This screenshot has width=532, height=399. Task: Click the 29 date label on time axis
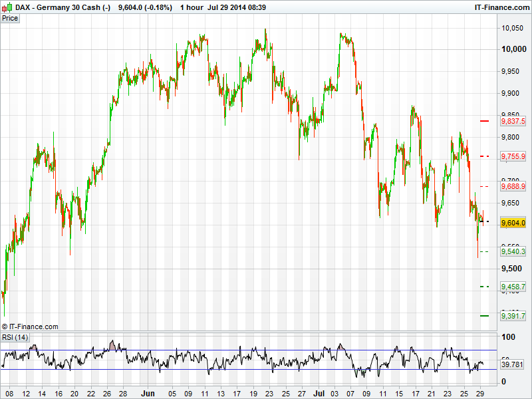pyautogui.click(x=479, y=394)
